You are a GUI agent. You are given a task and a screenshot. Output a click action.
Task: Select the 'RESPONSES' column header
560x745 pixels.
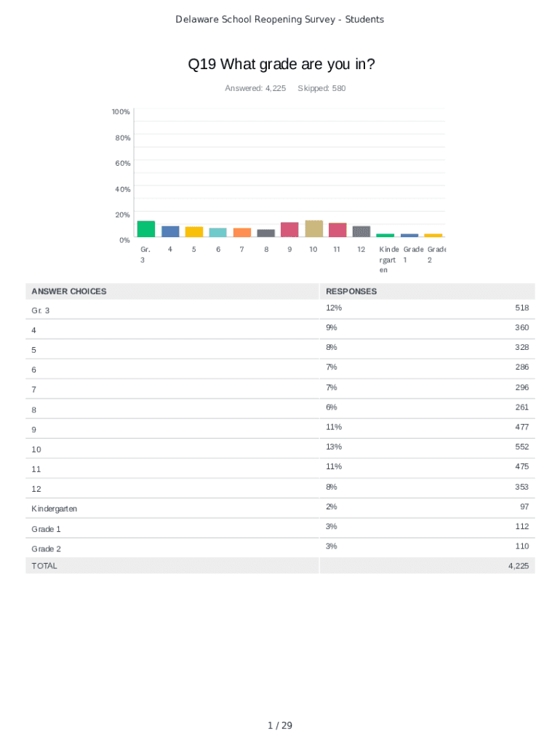351,291
